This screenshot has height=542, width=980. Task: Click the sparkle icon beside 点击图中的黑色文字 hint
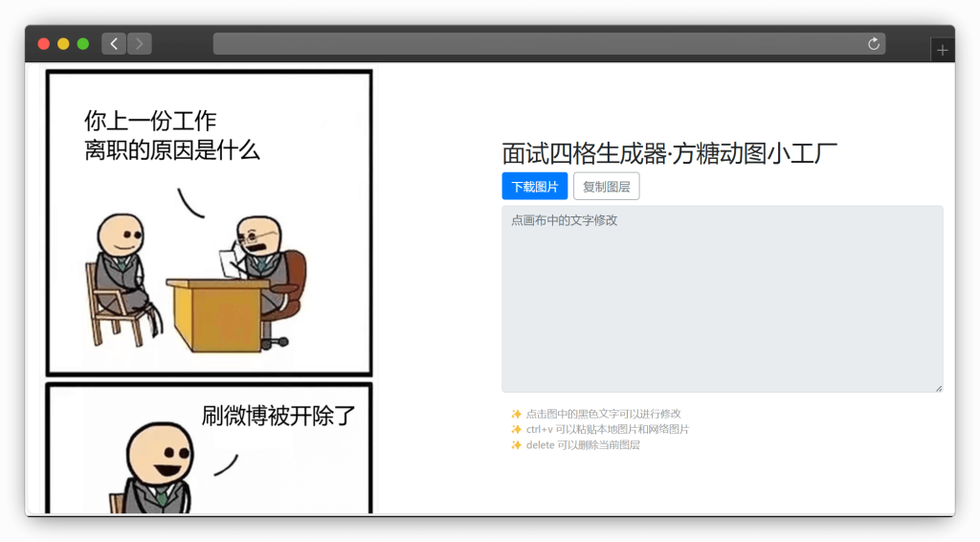click(x=516, y=414)
